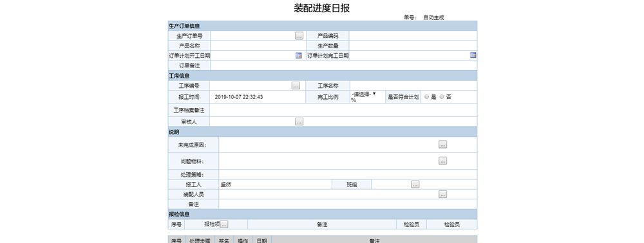Click the 产品编码 input field
Viewport: 644px width, 243px height.
(413, 35)
